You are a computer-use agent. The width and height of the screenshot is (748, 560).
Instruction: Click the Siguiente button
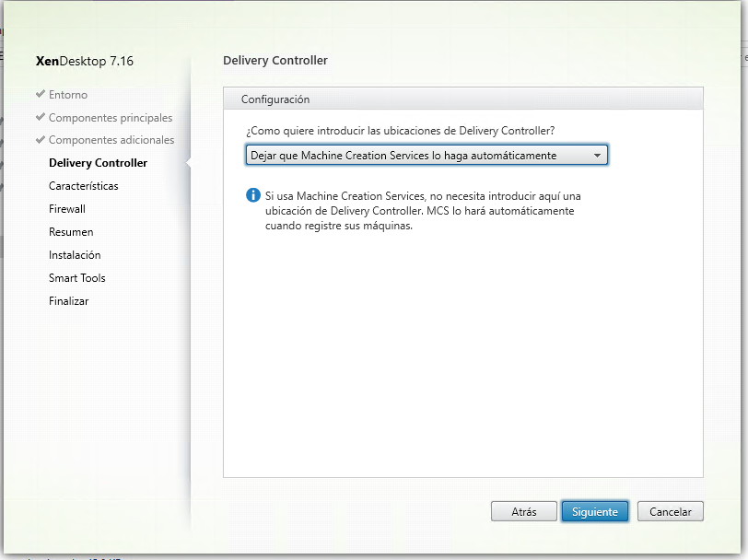pos(595,511)
